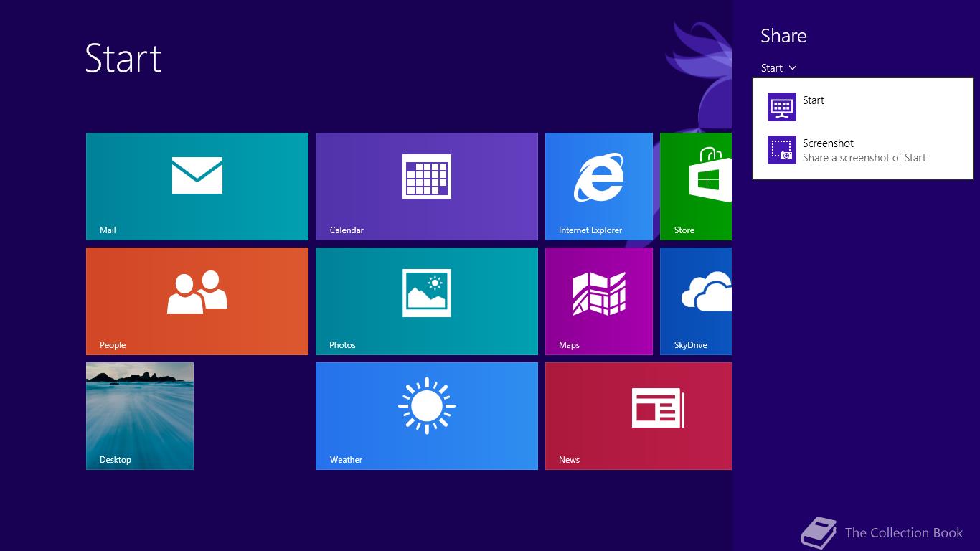Click the People tile label
Screen dimensions: 980x551
point(113,345)
